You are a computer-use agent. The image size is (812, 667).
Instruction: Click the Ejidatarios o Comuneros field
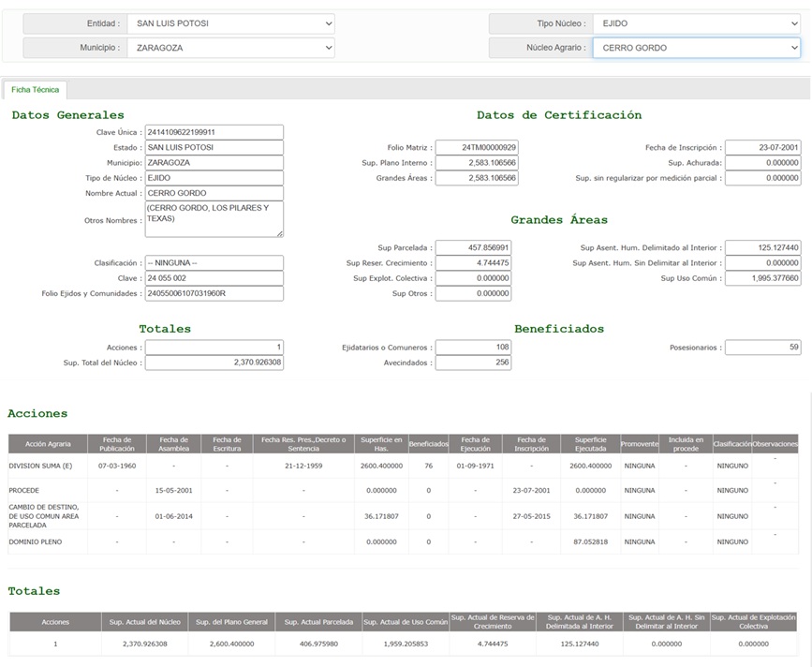[473, 347]
